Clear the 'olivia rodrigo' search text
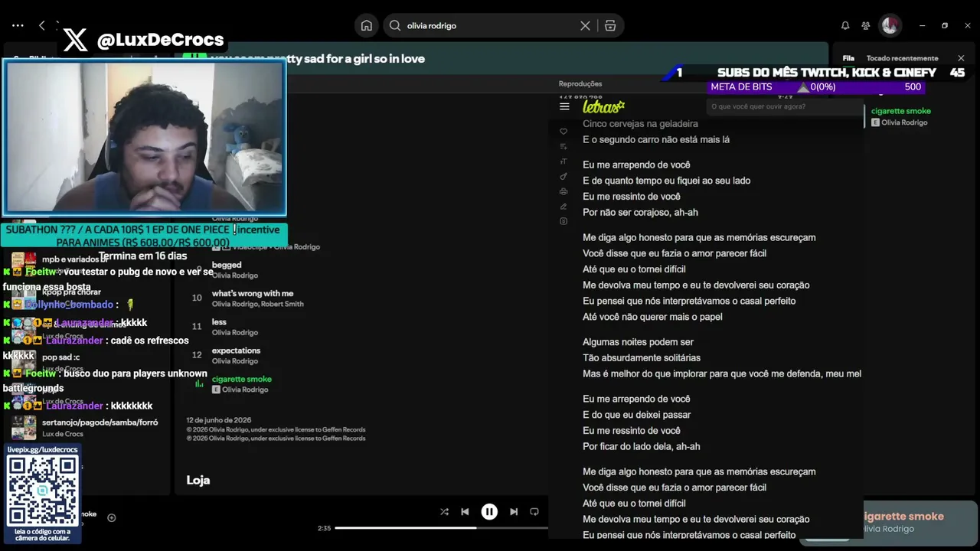980x551 pixels. (x=585, y=25)
